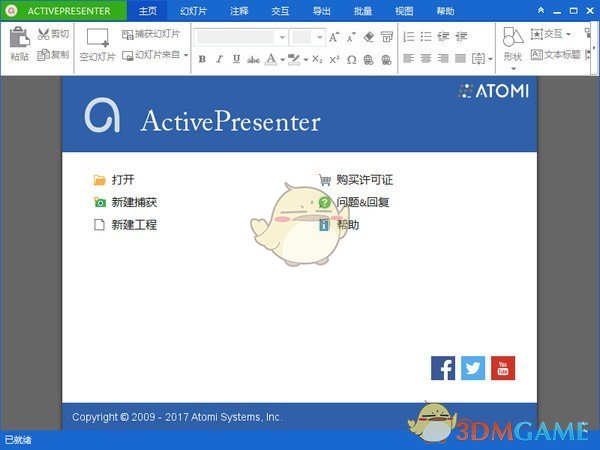This screenshot has height=450, width=600.
Task: Click the increase indent icon
Action: 461,37
